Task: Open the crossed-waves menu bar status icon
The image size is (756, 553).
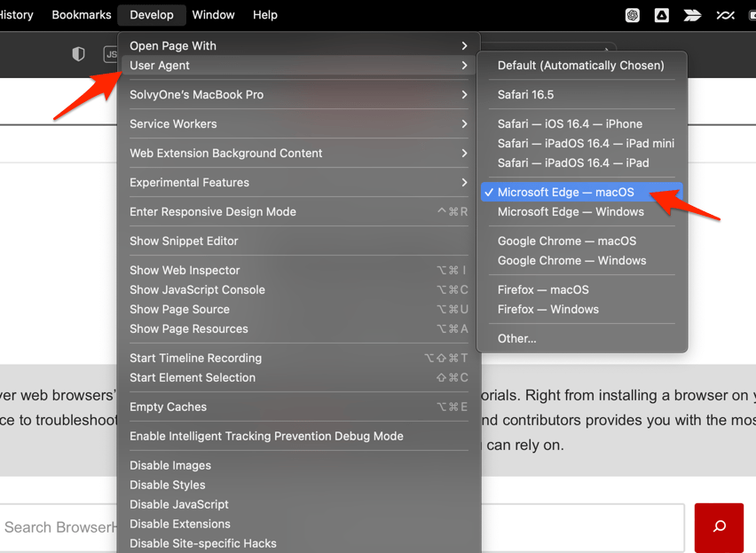Action: pyautogui.click(x=725, y=15)
